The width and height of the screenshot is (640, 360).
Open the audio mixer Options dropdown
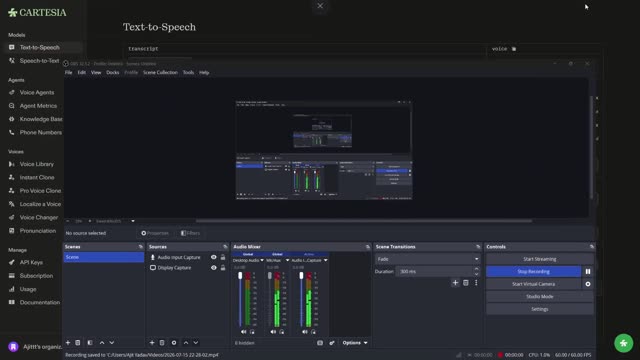355,343
